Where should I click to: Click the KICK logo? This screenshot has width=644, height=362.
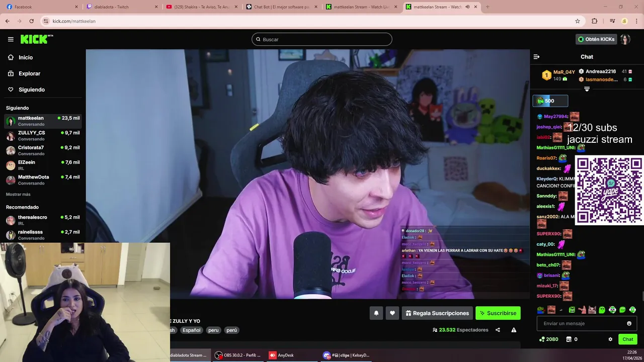coord(37,39)
